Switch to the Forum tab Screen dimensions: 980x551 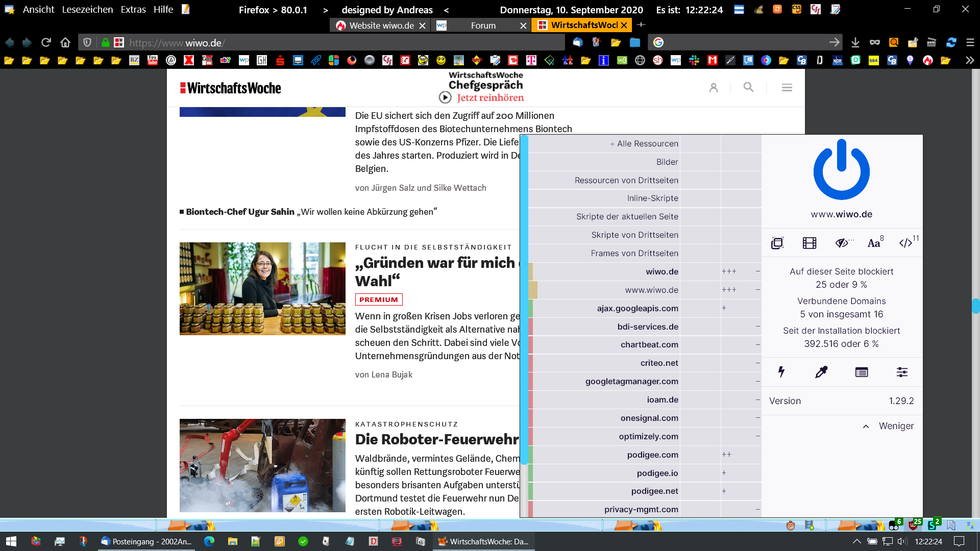tap(483, 26)
